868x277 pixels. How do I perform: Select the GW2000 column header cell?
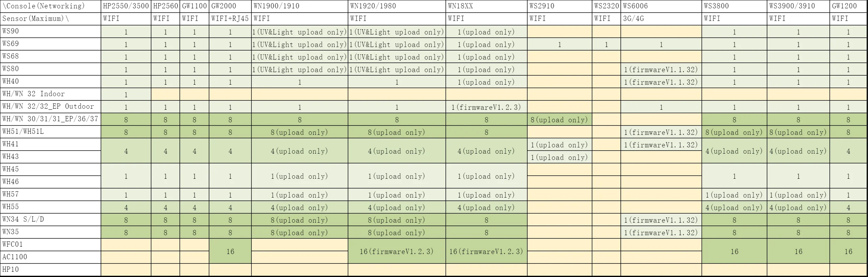230,6
